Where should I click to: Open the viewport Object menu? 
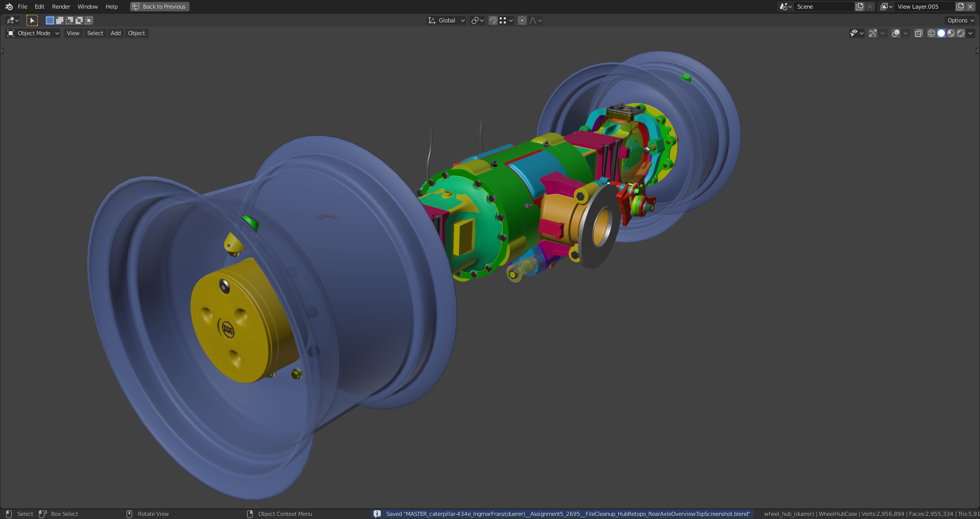[137, 33]
